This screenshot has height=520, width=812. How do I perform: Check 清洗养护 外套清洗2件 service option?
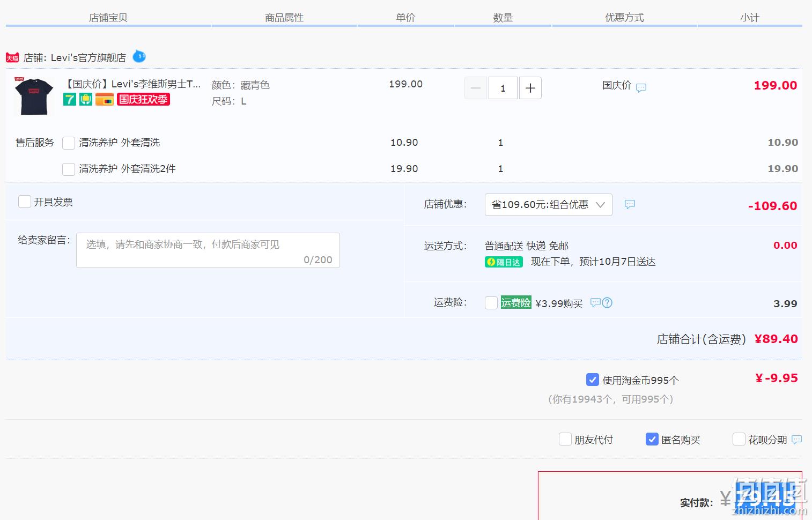[x=69, y=169]
